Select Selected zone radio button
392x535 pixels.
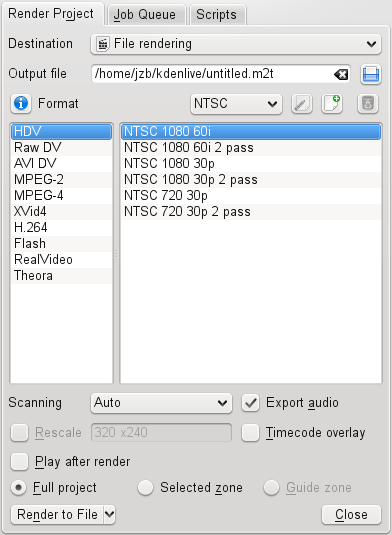pos(145,488)
